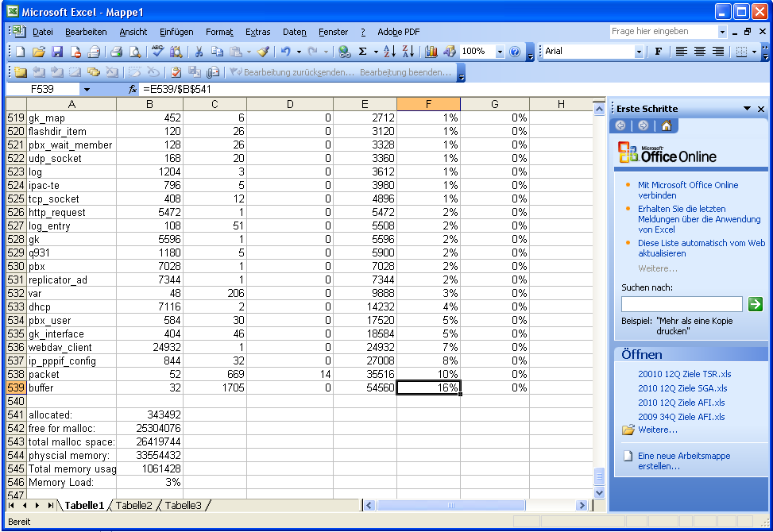Toggle align left formatting
The image size is (773, 532).
682,52
